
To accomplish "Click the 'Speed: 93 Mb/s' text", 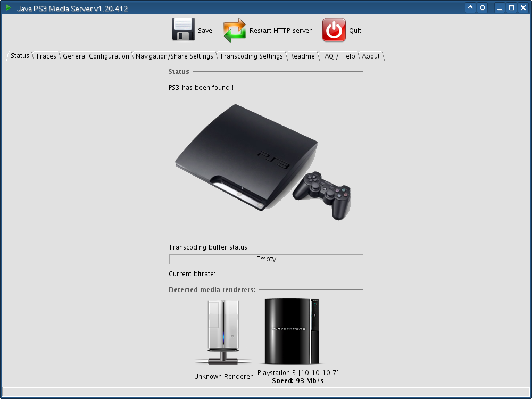I will point(298,380).
